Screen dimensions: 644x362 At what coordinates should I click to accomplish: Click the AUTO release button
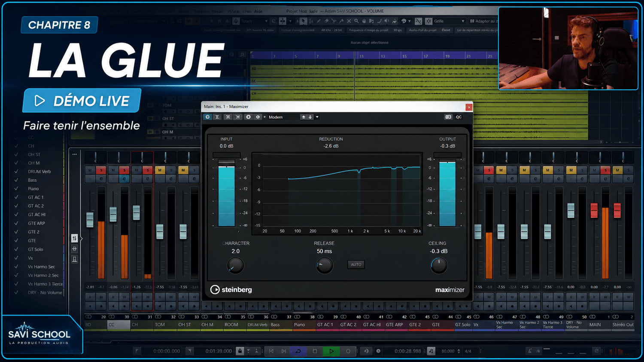pyautogui.click(x=356, y=265)
